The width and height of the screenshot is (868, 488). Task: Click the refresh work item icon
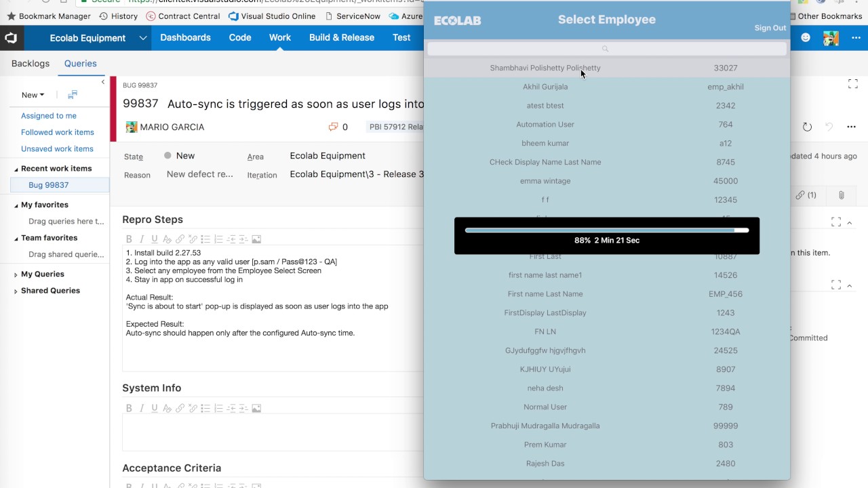tap(807, 127)
